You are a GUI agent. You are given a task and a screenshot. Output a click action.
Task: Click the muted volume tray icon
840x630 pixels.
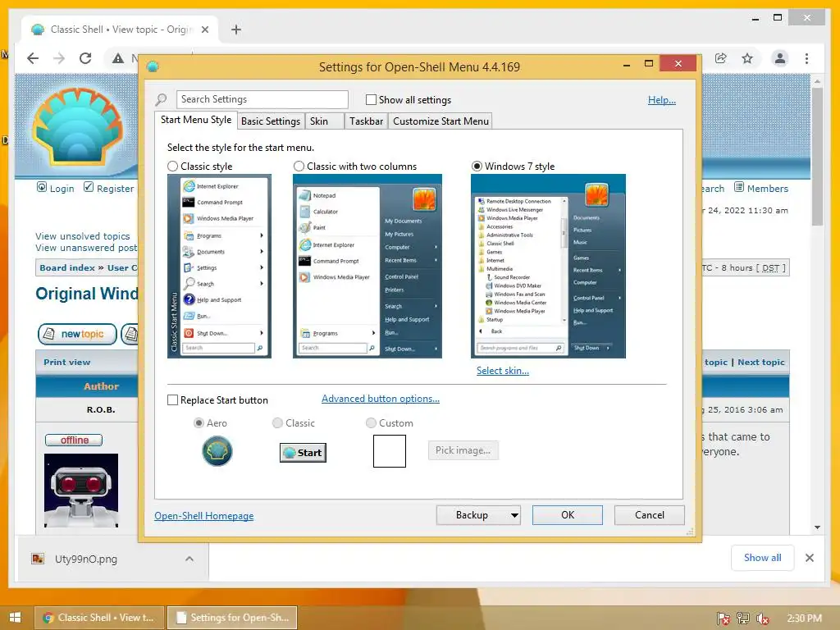(763, 619)
